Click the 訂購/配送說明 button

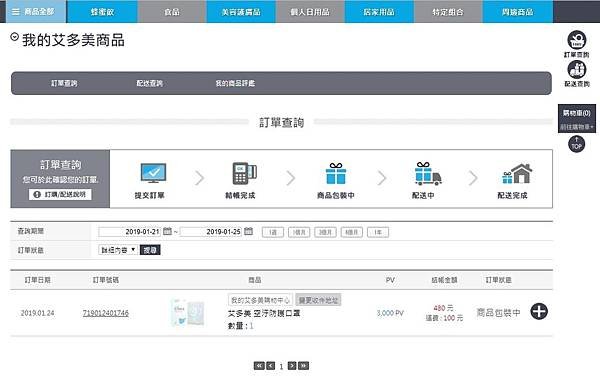click(60, 194)
